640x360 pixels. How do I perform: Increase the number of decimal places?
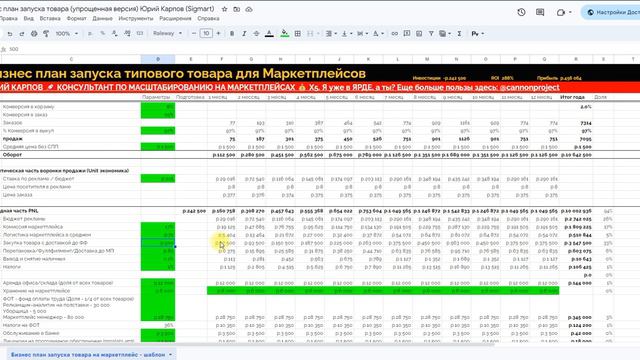click(127, 33)
